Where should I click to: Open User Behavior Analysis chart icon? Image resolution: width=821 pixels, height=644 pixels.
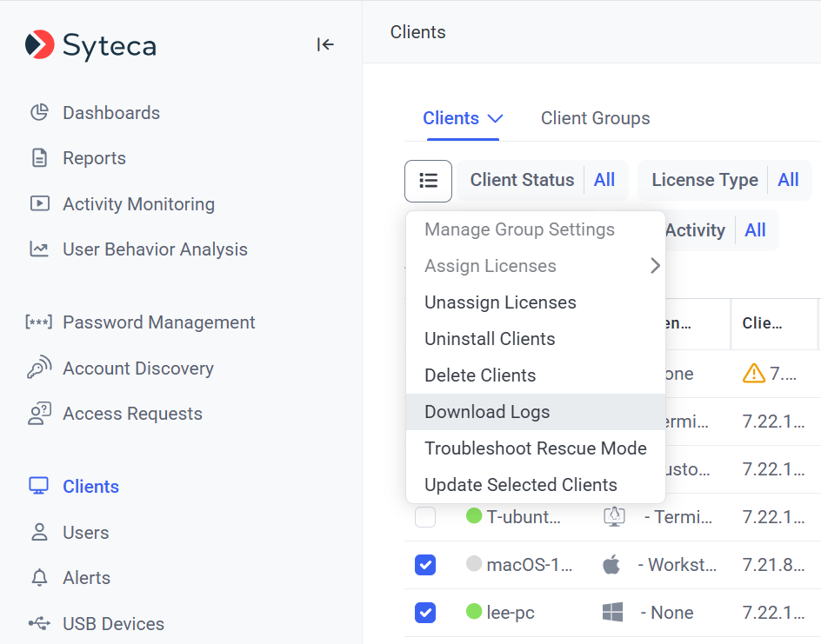[39, 249]
